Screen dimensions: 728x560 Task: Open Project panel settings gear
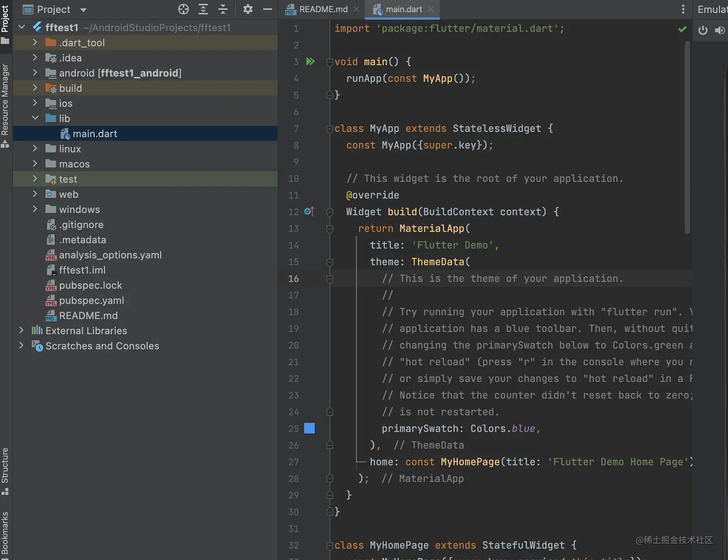tap(248, 9)
